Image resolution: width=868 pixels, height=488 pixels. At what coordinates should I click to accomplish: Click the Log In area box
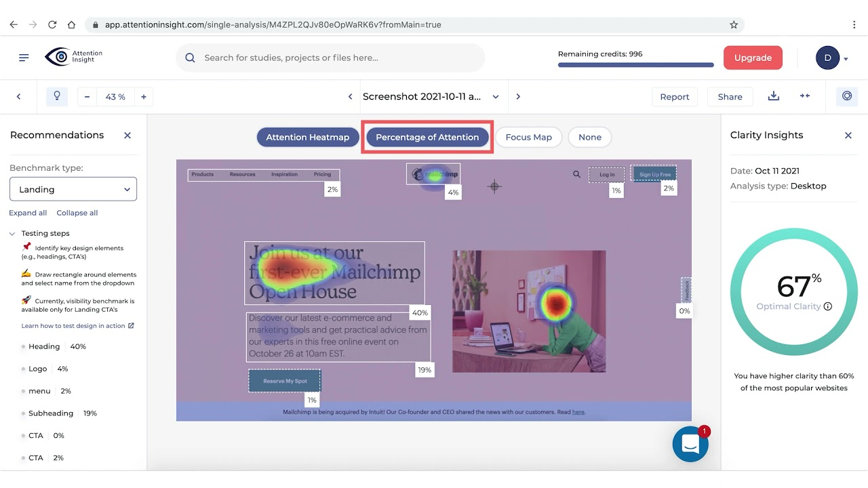tap(606, 174)
